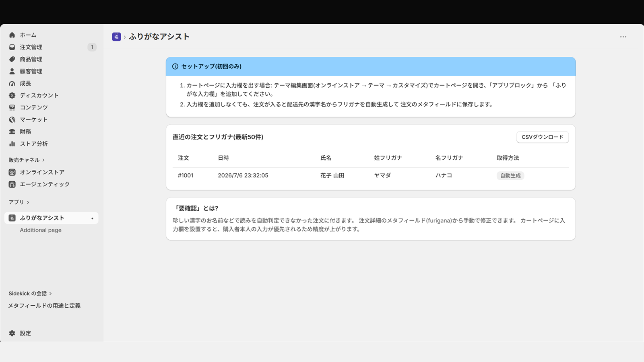Click the 「要確認」とは? heading
The height and width of the screenshot is (362, 644).
[196, 208]
